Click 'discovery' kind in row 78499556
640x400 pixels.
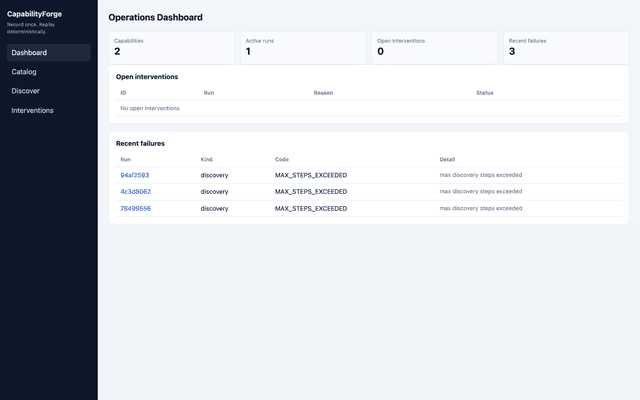pos(214,209)
